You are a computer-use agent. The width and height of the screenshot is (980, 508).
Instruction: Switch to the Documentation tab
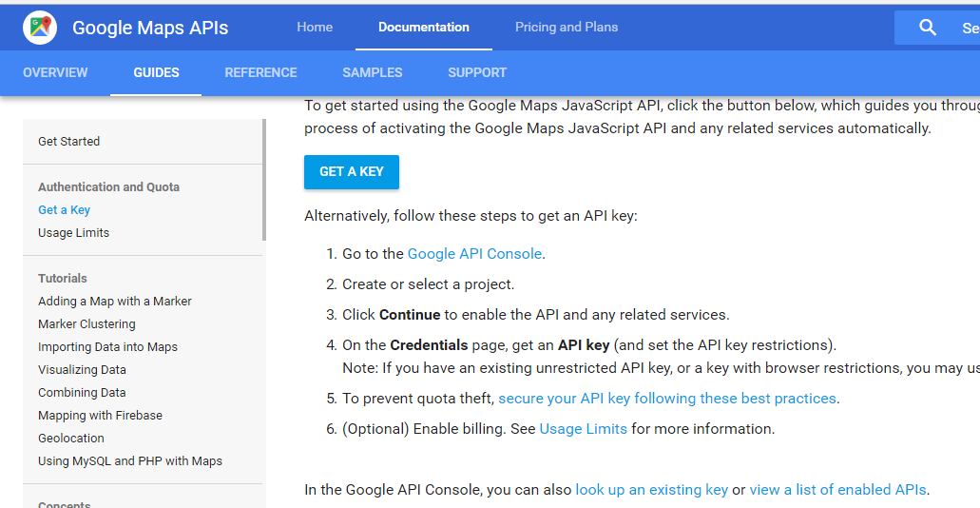[424, 28]
